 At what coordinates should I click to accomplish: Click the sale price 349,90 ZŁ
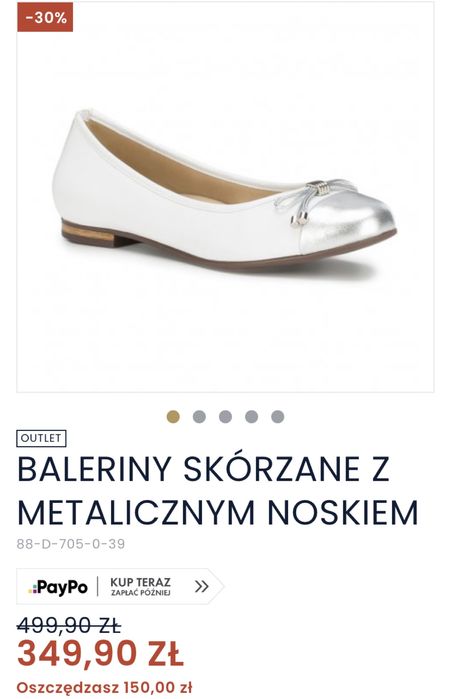(100, 654)
